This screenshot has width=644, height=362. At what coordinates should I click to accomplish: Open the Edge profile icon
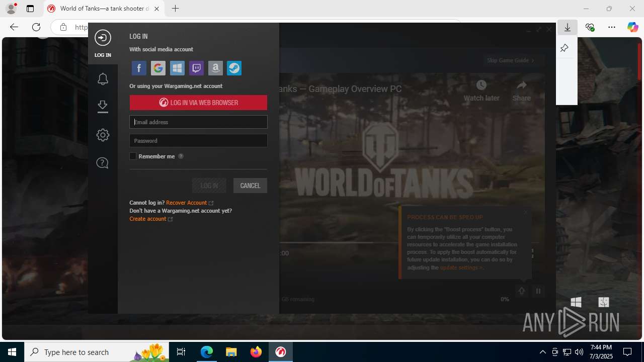point(11,9)
